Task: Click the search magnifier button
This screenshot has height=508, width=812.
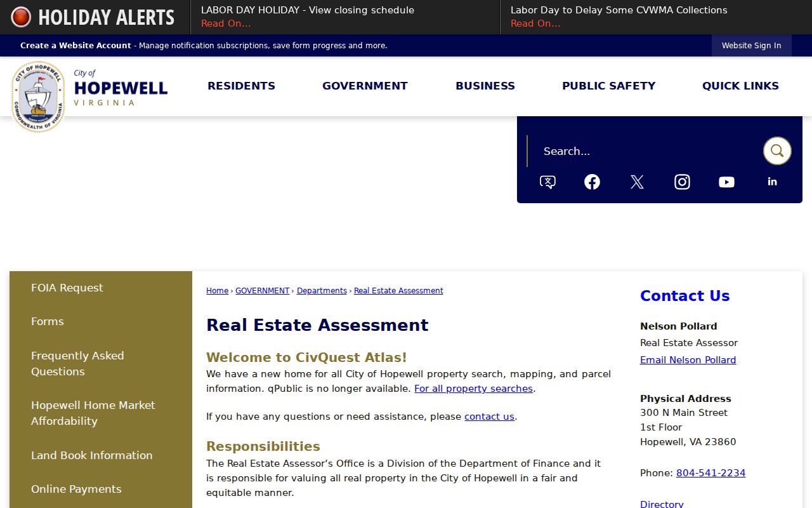Action: pyautogui.click(x=777, y=151)
